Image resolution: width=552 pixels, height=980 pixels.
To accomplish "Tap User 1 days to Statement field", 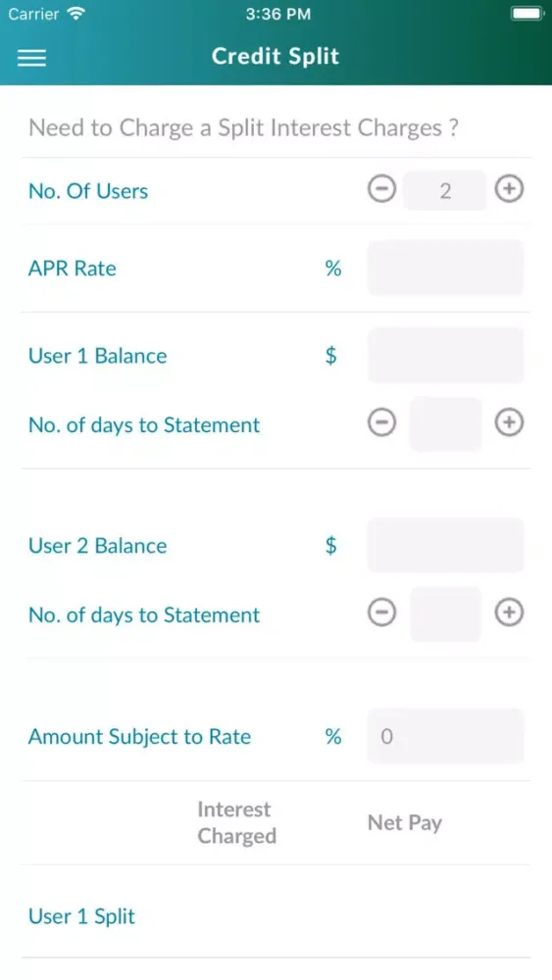I will 445,423.
